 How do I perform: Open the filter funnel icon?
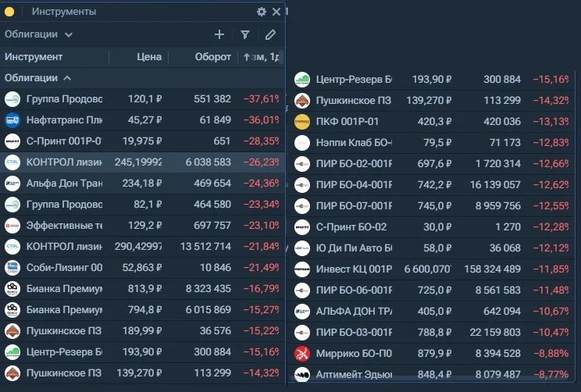(x=245, y=34)
